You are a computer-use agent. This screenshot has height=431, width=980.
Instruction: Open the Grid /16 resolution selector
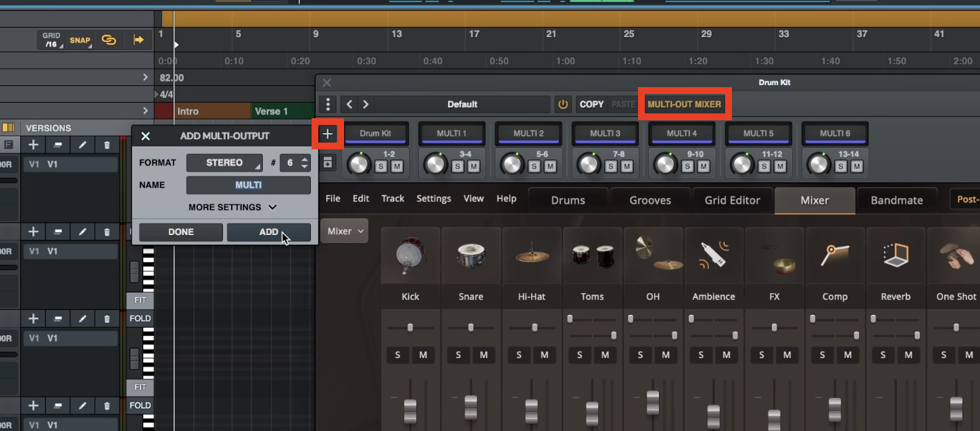(51, 40)
